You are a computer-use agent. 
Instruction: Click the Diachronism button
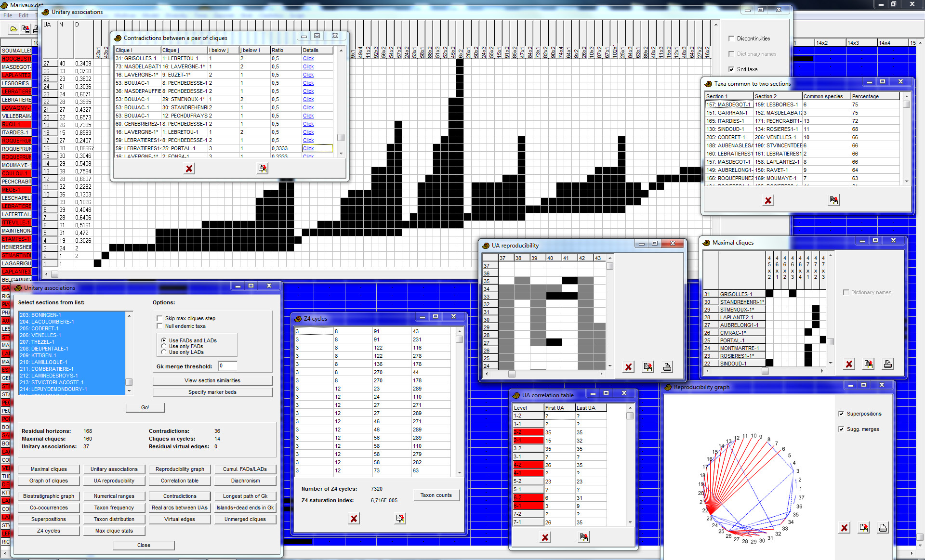pos(245,481)
